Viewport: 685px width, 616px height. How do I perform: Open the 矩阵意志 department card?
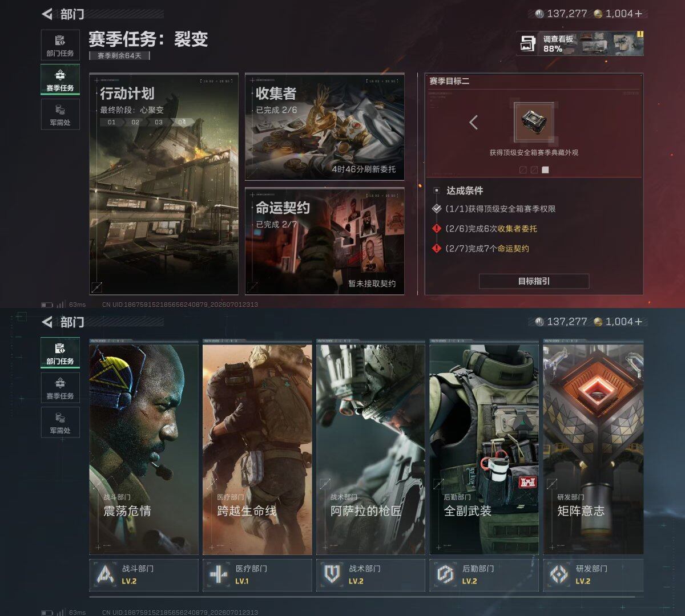(x=594, y=447)
